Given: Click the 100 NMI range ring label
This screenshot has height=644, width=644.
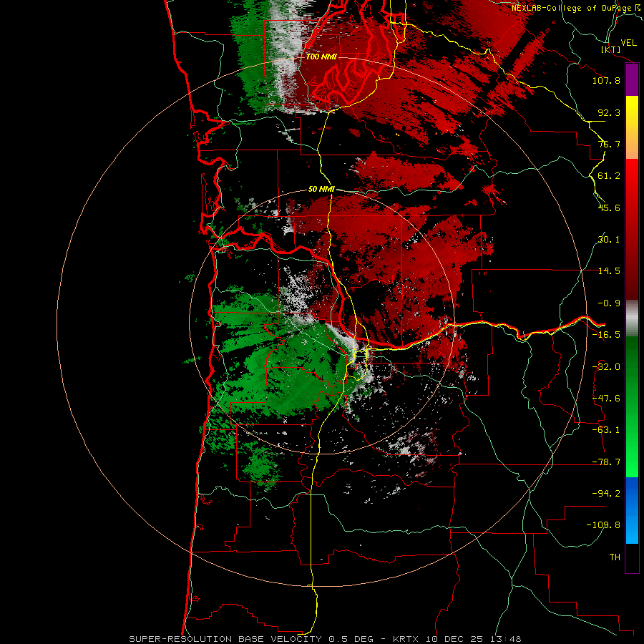Looking at the screenshot, I should coord(321,57).
